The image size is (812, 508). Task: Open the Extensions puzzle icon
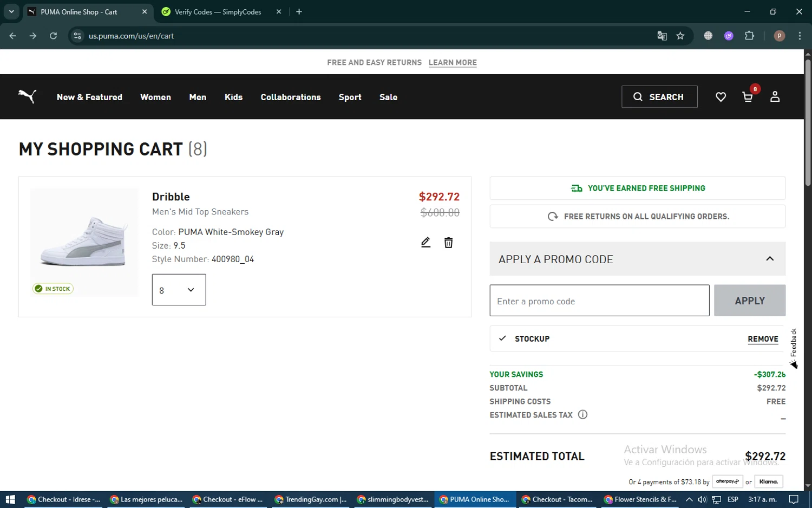(x=749, y=36)
